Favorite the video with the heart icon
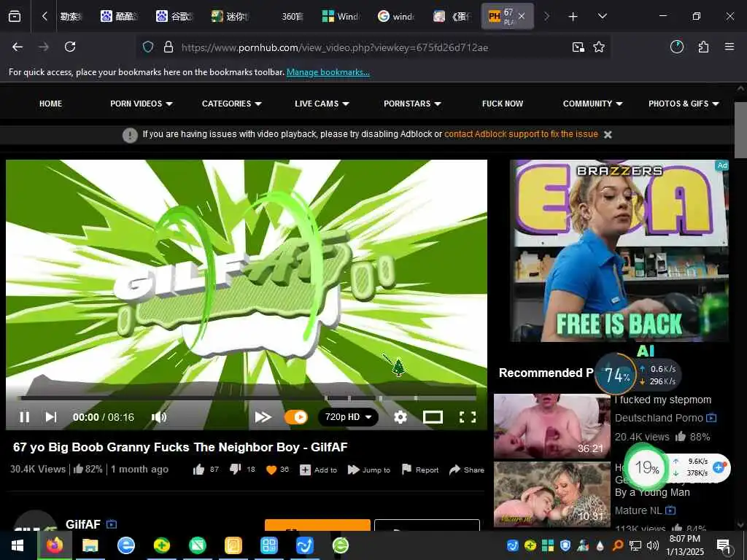 click(x=271, y=470)
